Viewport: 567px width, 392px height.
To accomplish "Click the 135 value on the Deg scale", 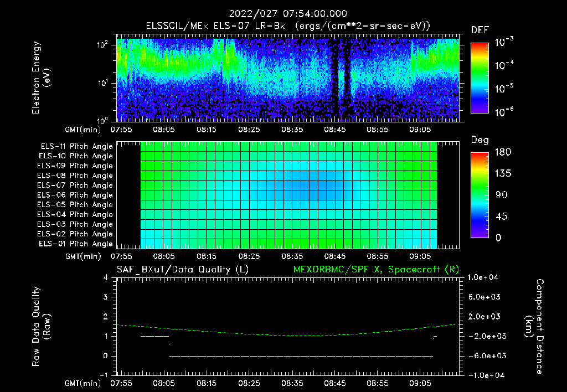I will tap(503, 174).
